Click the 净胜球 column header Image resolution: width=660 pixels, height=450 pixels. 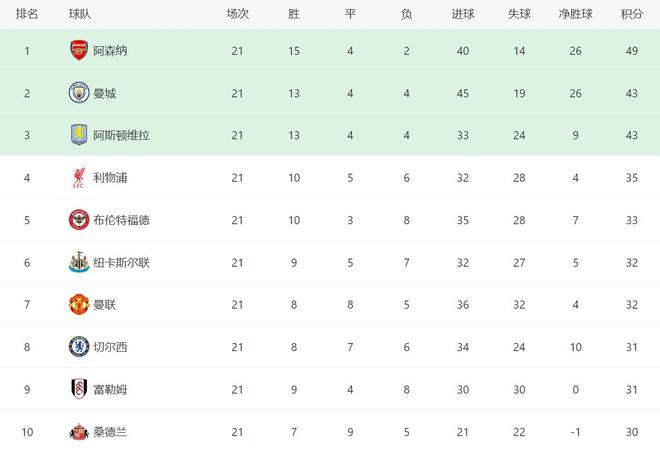pos(574,14)
